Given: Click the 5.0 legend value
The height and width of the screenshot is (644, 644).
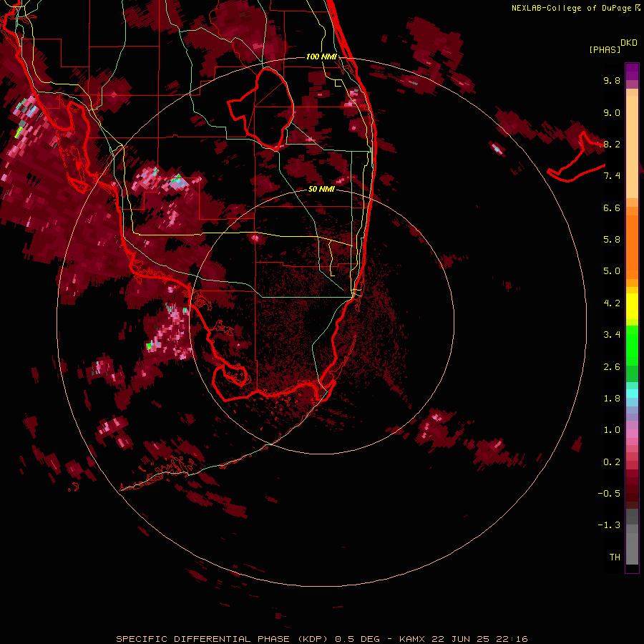Looking at the screenshot, I should pyautogui.click(x=612, y=271).
